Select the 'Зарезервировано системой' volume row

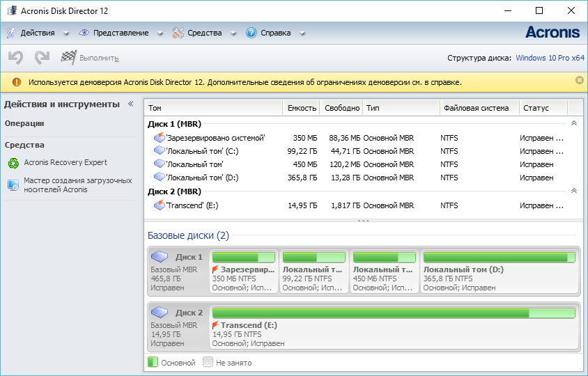click(x=356, y=138)
